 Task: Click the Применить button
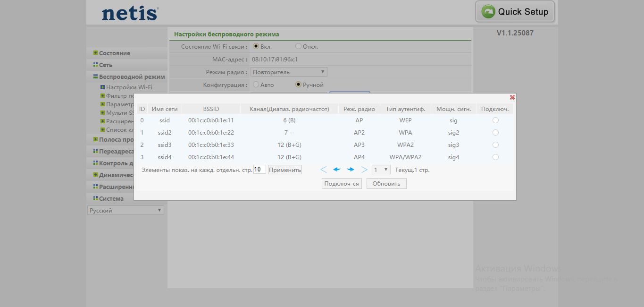[285, 170]
